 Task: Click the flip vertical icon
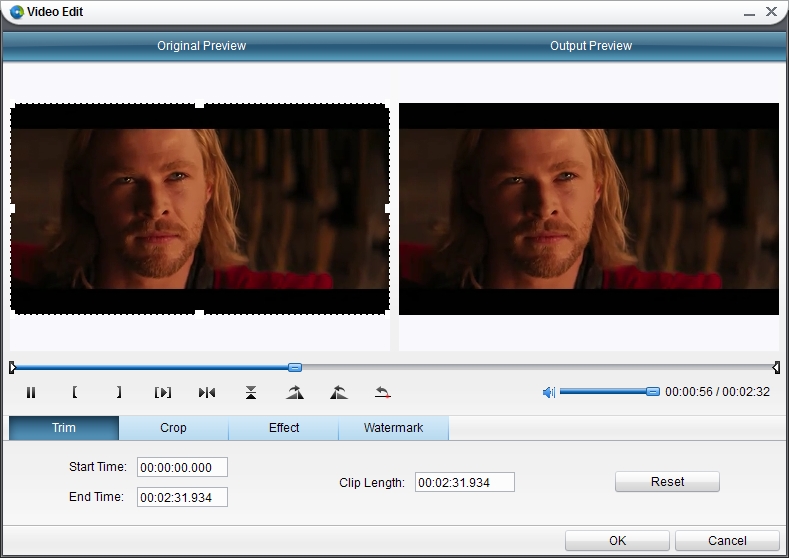click(x=251, y=392)
